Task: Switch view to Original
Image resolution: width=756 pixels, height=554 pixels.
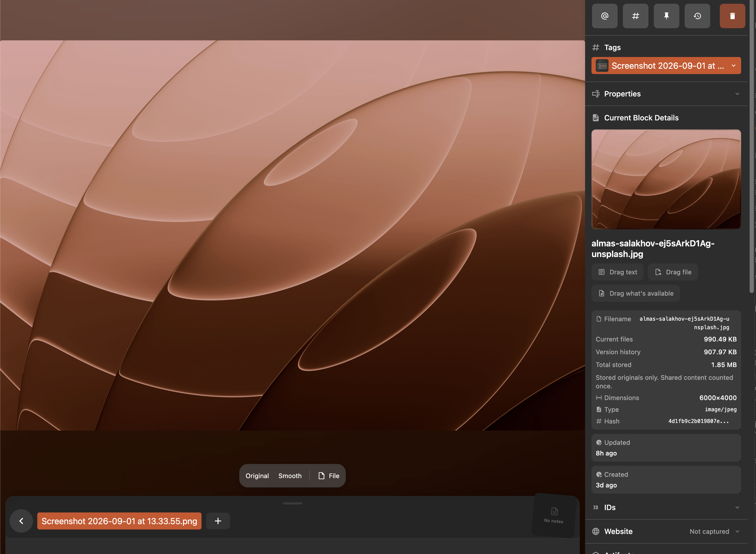Action: [257, 475]
